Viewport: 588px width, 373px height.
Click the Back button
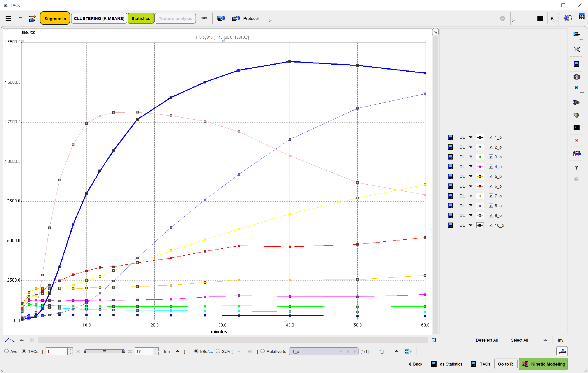click(415, 364)
